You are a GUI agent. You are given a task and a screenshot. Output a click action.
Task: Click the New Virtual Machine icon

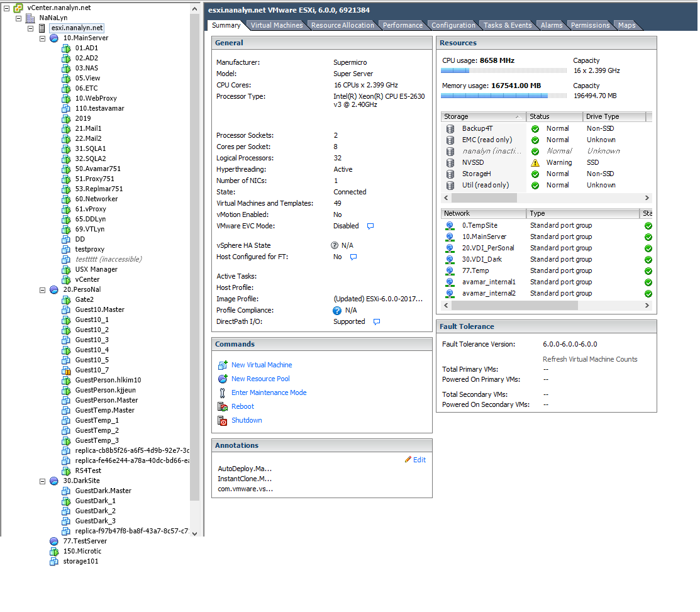222,365
